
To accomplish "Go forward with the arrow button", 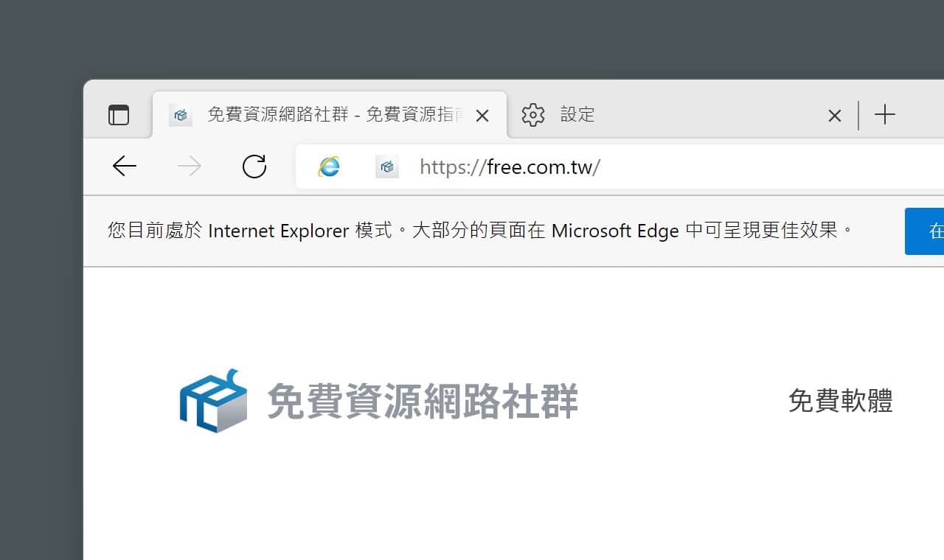I will tap(190, 167).
